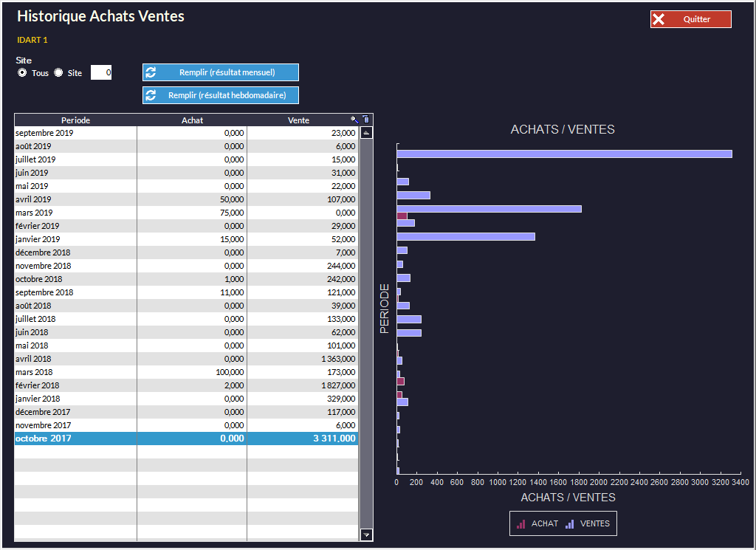Click the longest VENTES bar in chart
The image size is (756, 550).
click(564, 154)
